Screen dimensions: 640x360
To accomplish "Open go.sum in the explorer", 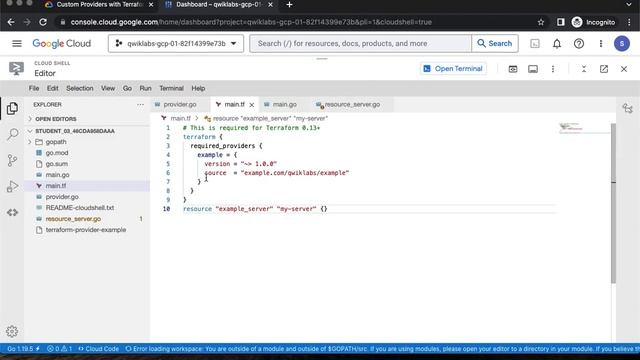I will [x=57, y=164].
